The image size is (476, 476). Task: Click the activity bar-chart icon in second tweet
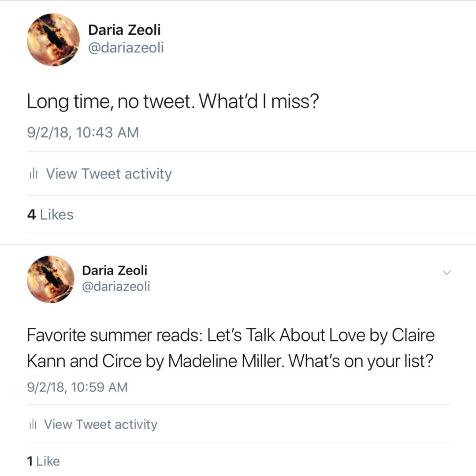tap(32, 424)
